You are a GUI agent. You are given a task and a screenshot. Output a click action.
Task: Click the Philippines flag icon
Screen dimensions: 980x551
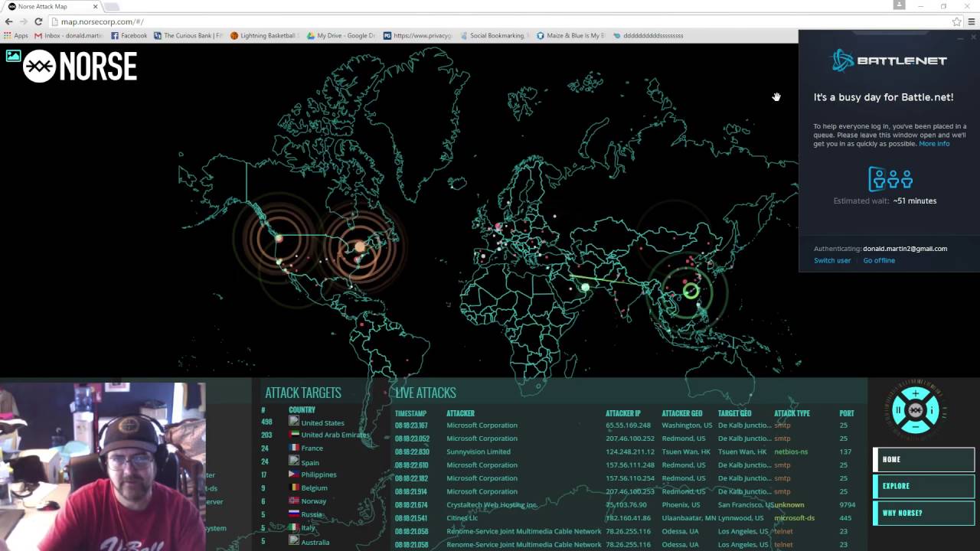pyautogui.click(x=294, y=474)
